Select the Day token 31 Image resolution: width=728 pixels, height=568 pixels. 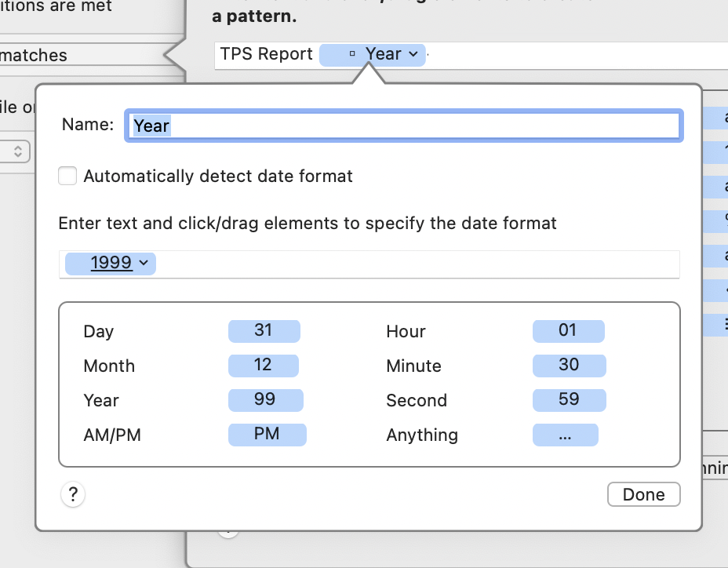pos(264,330)
